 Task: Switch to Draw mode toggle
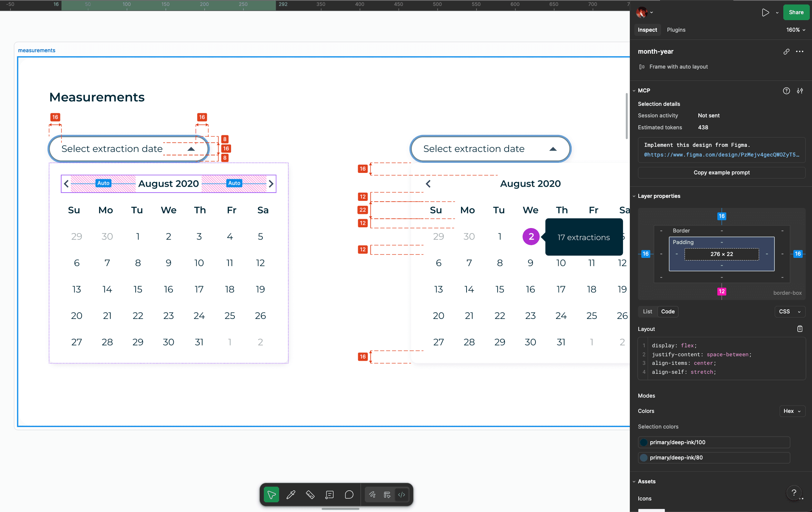[372, 495]
